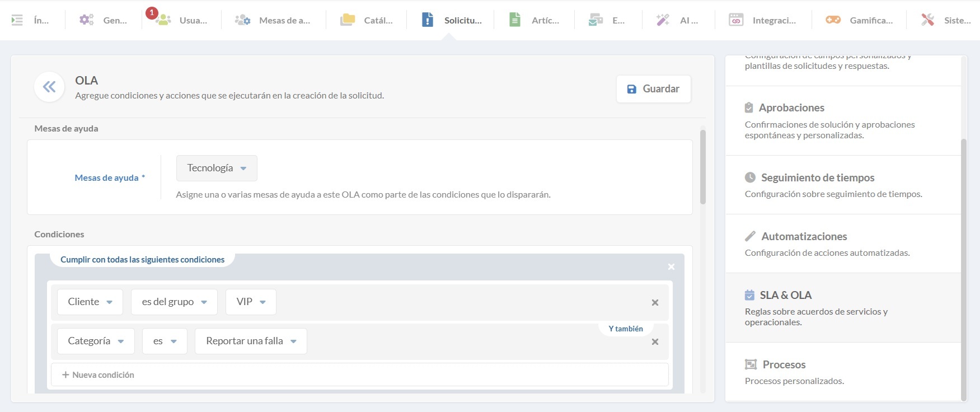Click the Integraciones link window icon
The height and width of the screenshot is (412, 980).
coord(736,20)
